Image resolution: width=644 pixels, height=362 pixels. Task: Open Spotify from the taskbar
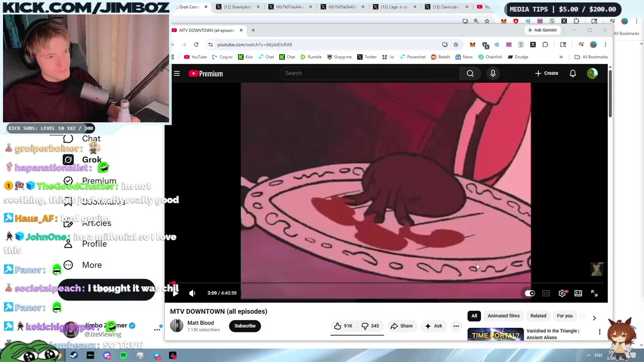click(x=123, y=355)
